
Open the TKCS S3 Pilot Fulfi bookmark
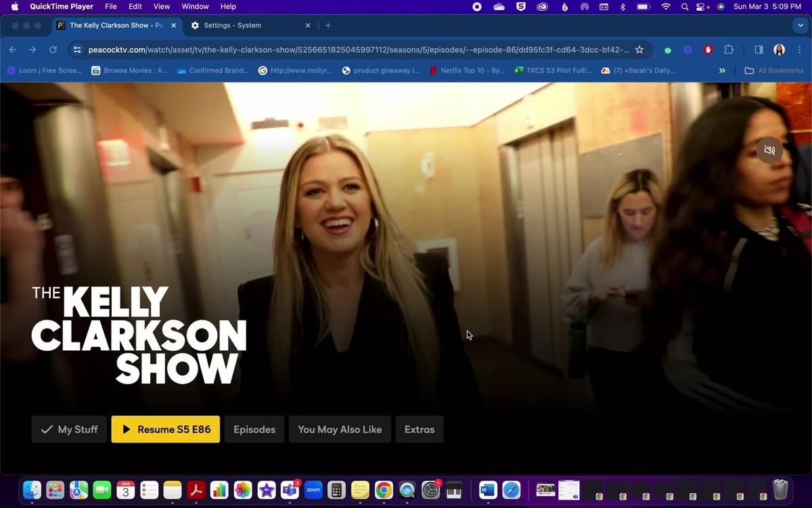(553, 70)
